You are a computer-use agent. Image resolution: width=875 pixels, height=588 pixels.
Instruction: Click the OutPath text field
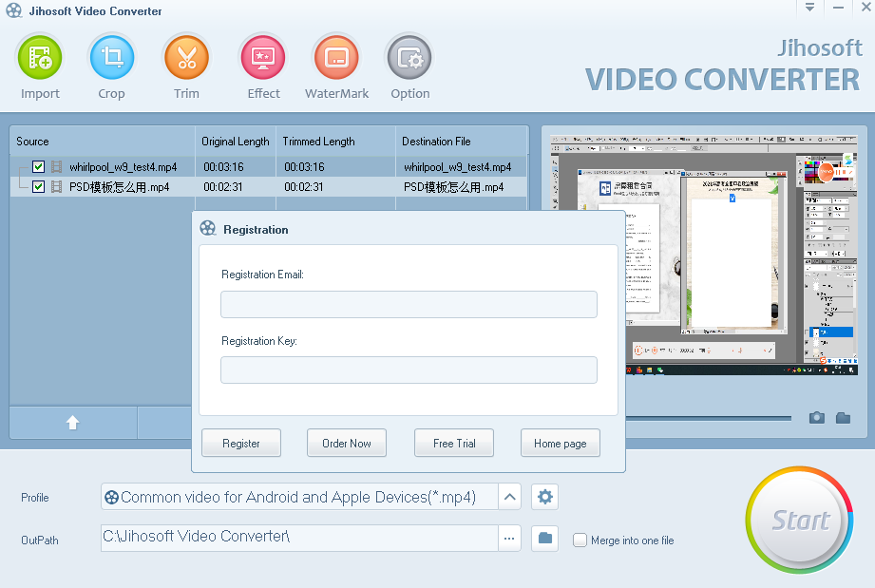[x=299, y=539]
